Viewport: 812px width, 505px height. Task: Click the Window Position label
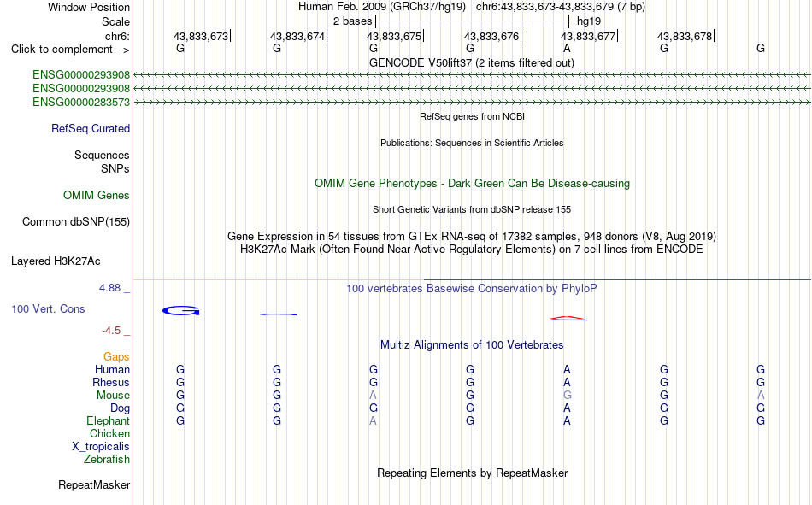89,7
